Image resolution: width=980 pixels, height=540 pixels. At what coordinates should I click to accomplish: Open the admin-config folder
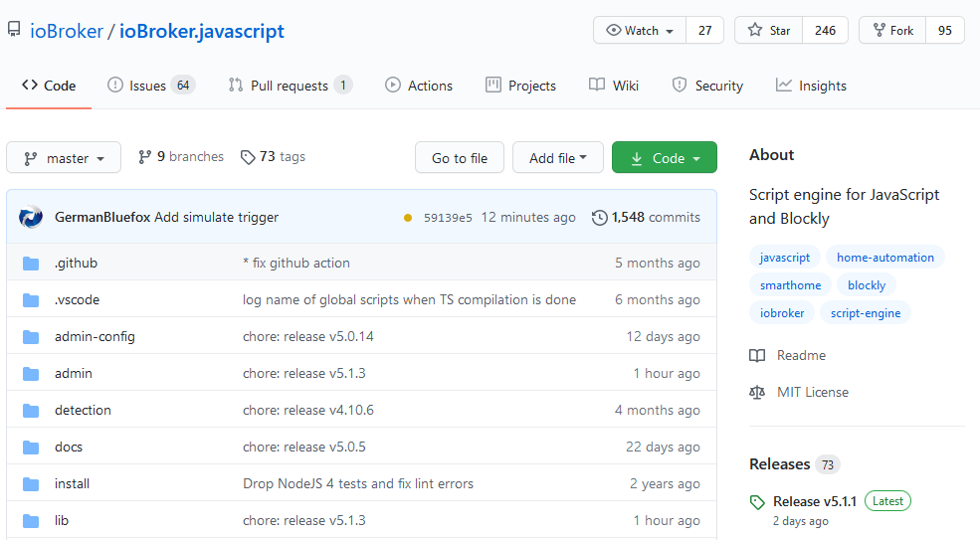click(95, 337)
